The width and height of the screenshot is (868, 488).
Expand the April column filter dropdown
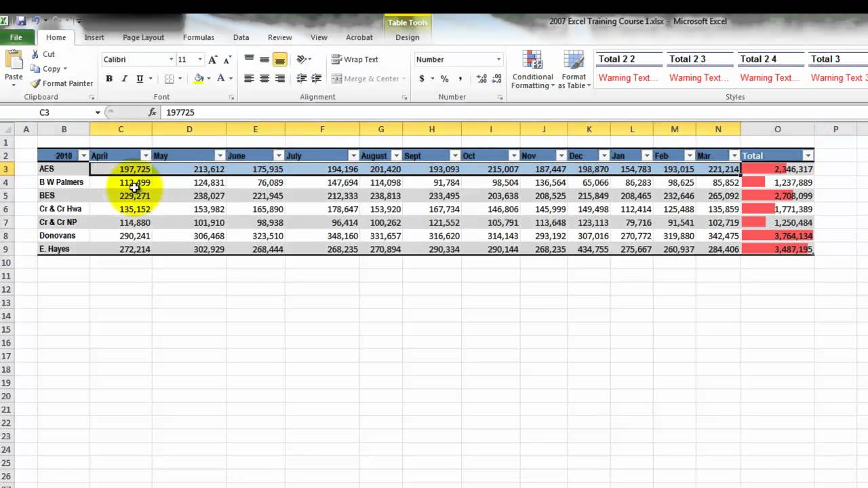145,156
